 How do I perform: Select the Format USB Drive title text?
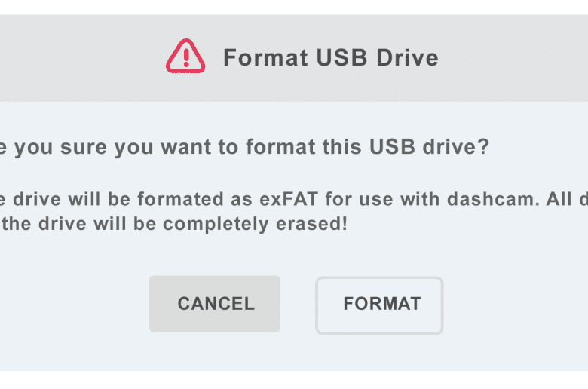[x=331, y=58]
